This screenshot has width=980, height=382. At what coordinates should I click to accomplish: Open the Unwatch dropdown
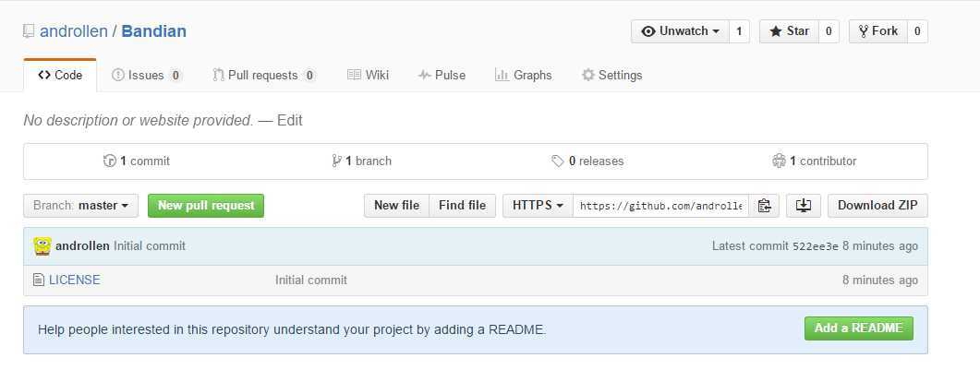click(680, 31)
